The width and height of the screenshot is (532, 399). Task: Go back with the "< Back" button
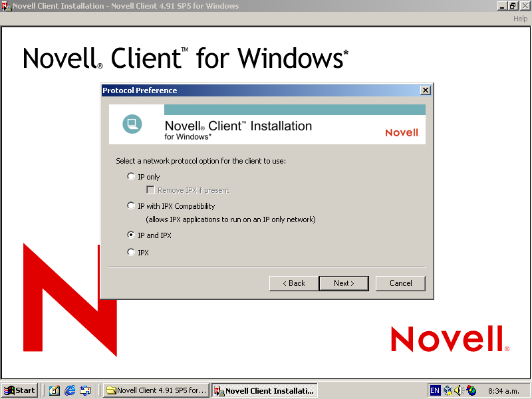click(294, 283)
